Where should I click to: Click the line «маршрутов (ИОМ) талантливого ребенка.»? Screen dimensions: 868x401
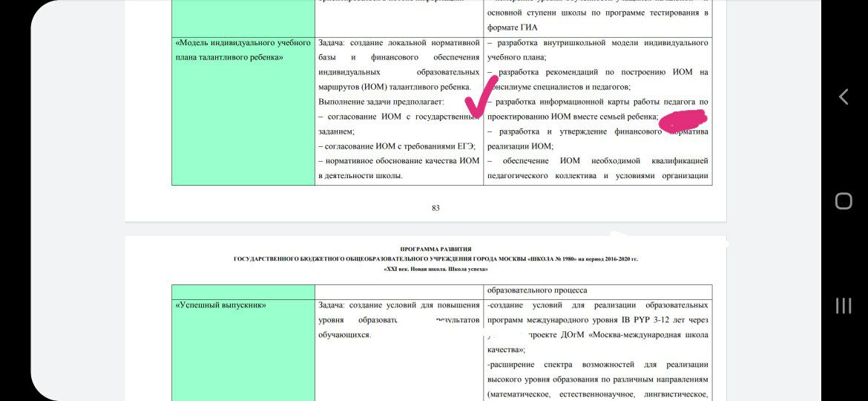coord(395,87)
